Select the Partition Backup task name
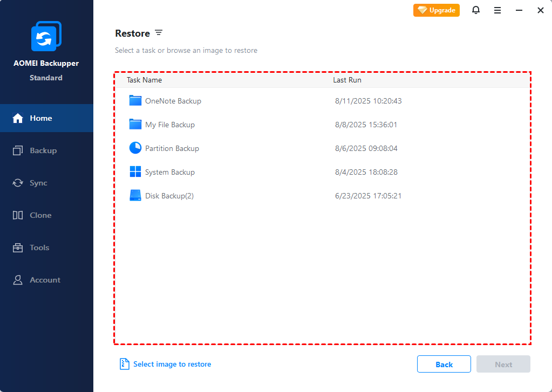This screenshot has height=392, width=552. pos(172,148)
